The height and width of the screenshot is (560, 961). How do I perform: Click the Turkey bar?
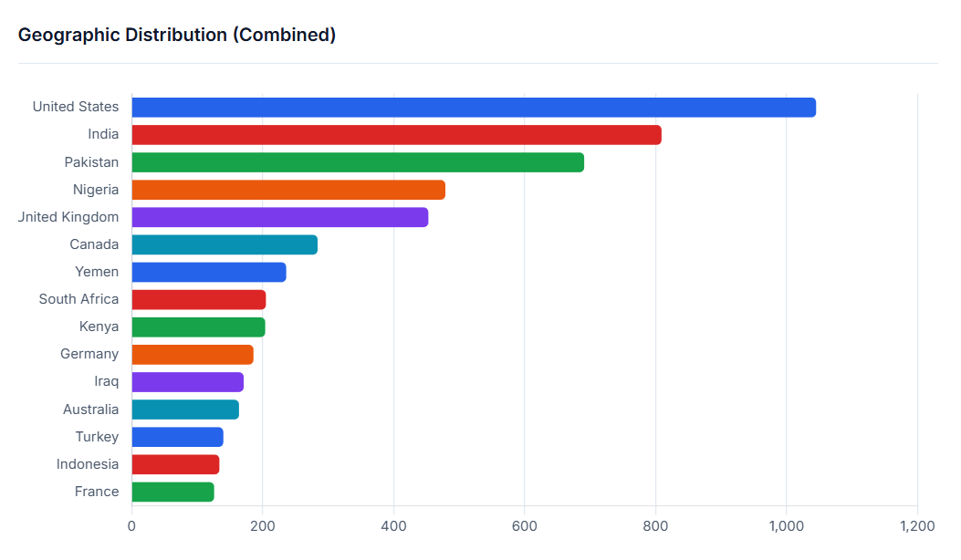click(x=177, y=437)
